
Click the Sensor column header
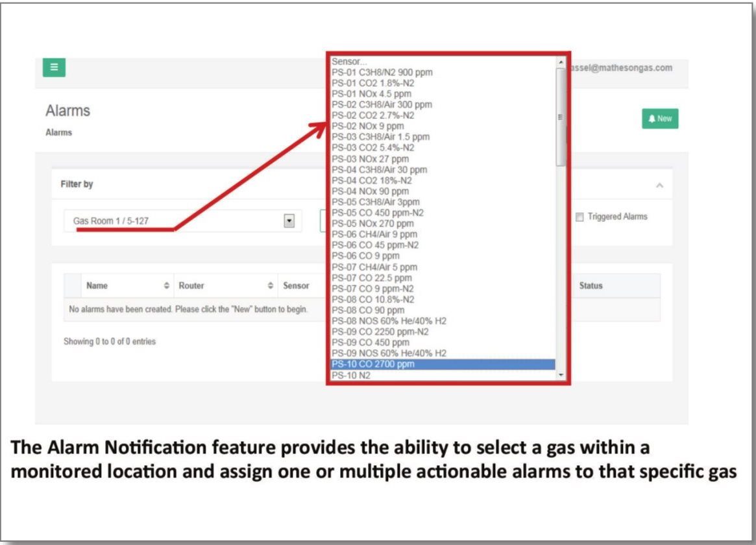[x=296, y=285]
